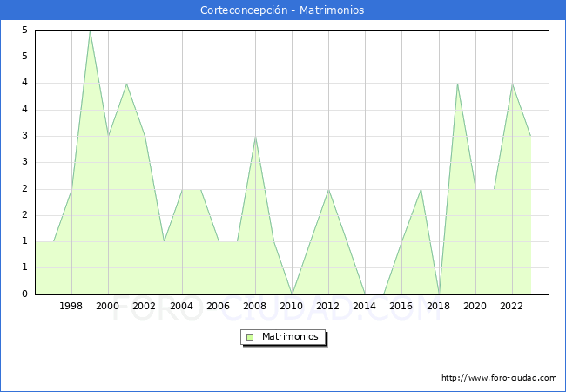Click the 1999 peak of the area chart

(90, 31)
